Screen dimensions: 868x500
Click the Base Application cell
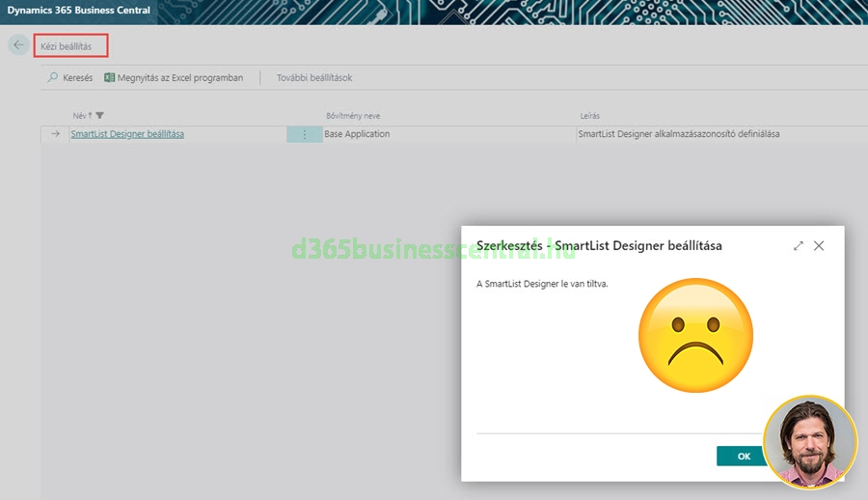[x=357, y=134]
